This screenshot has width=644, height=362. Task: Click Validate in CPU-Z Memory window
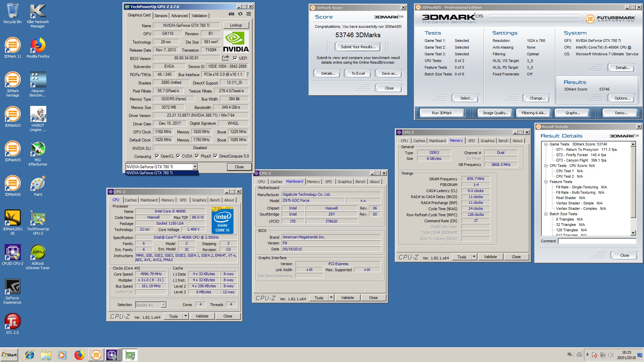[490, 257]
